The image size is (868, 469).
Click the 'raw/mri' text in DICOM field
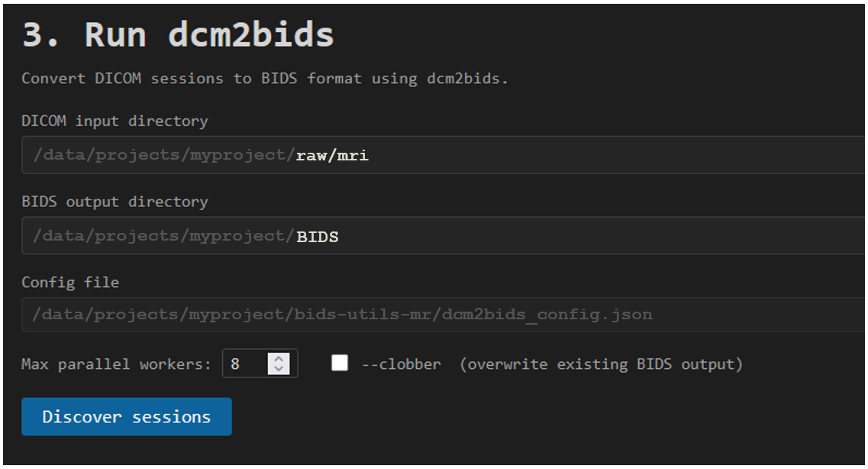pos(332,155)
